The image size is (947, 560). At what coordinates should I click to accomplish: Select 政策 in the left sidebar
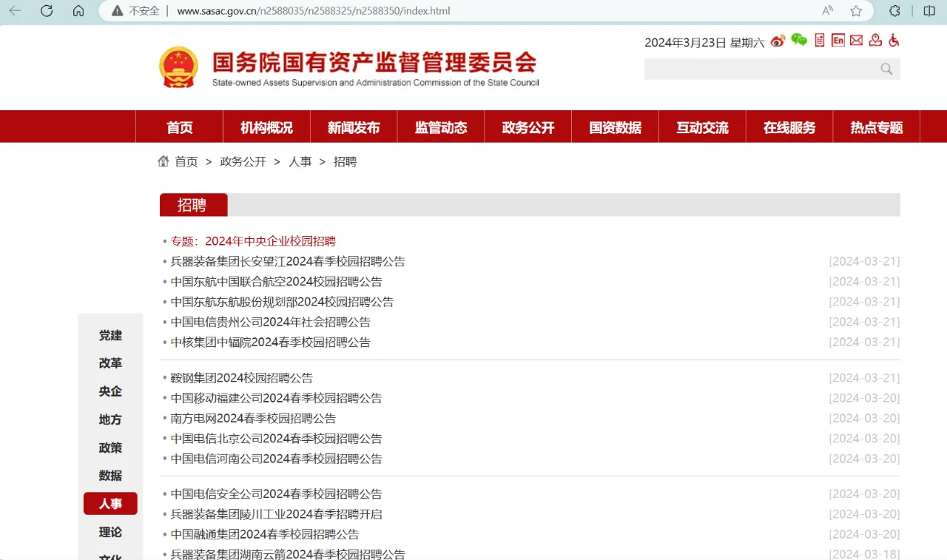[110, 448]
